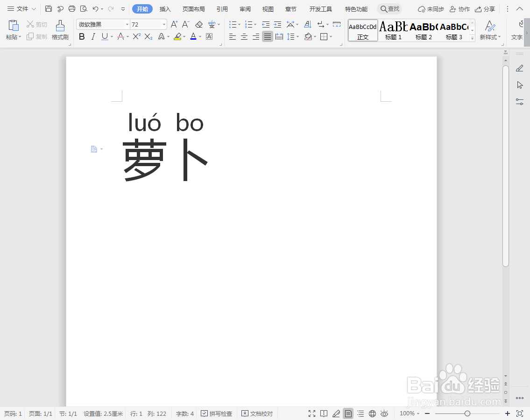Run the 文档校对 document proofing tool
Viewport: 530px width, 420px height.
tap(257, 413)
